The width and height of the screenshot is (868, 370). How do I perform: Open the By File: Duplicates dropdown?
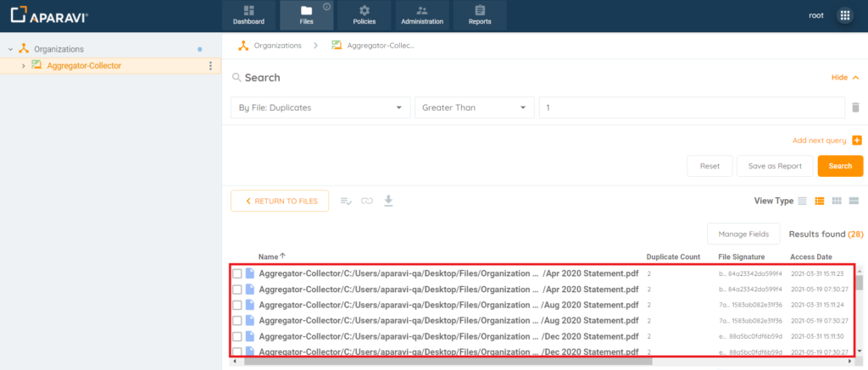click(x=320, y=108)
